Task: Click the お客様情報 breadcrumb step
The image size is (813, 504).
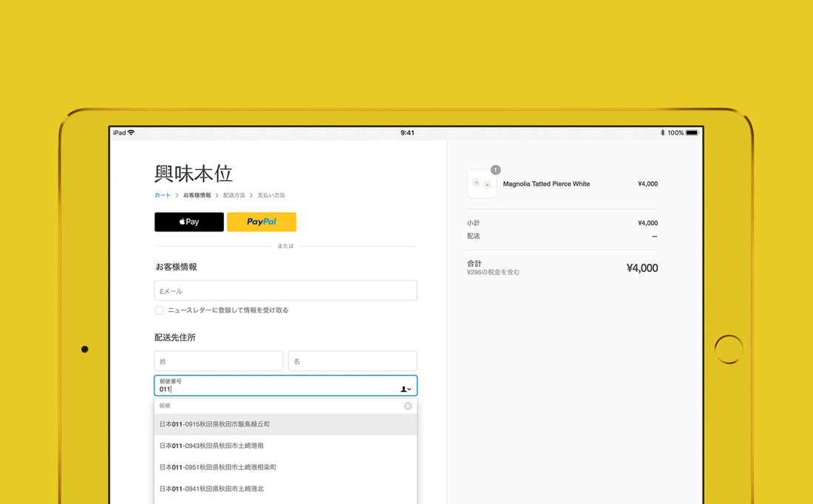Action: click(197, 195)
